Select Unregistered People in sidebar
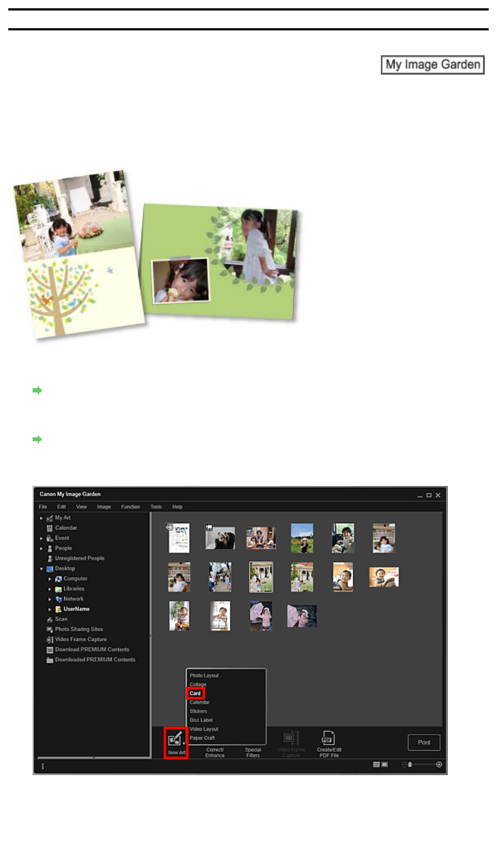This screenshot has height=868, width=497. [x=80, y=558]
